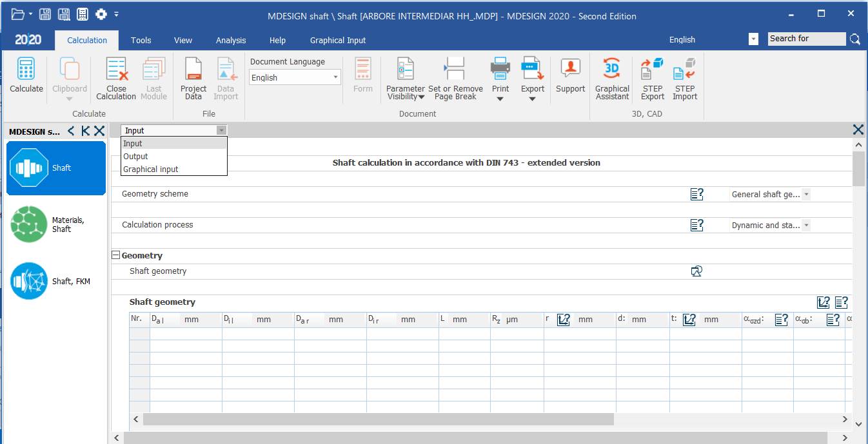This screenshot has width=868, height=444.
Task: Collapse the Geometry section
Action: pyautogui.click(x=116, y=255)
